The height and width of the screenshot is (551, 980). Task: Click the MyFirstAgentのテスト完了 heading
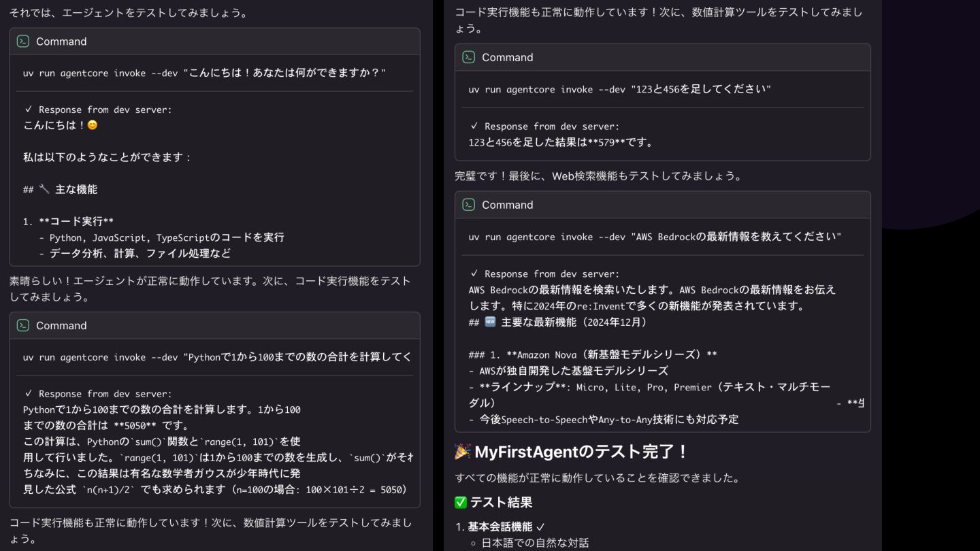point(572,452)
